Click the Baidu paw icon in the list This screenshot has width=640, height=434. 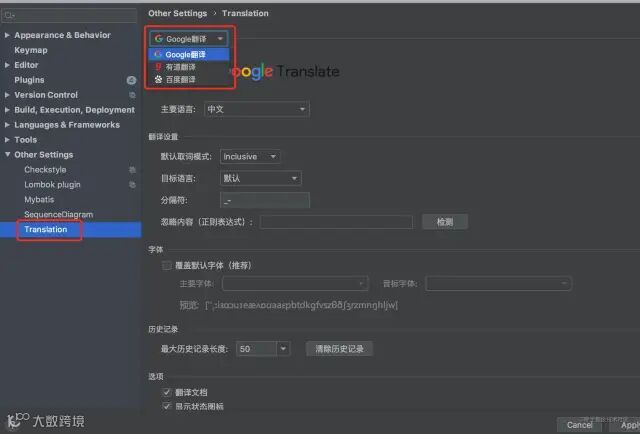(158, 79)
